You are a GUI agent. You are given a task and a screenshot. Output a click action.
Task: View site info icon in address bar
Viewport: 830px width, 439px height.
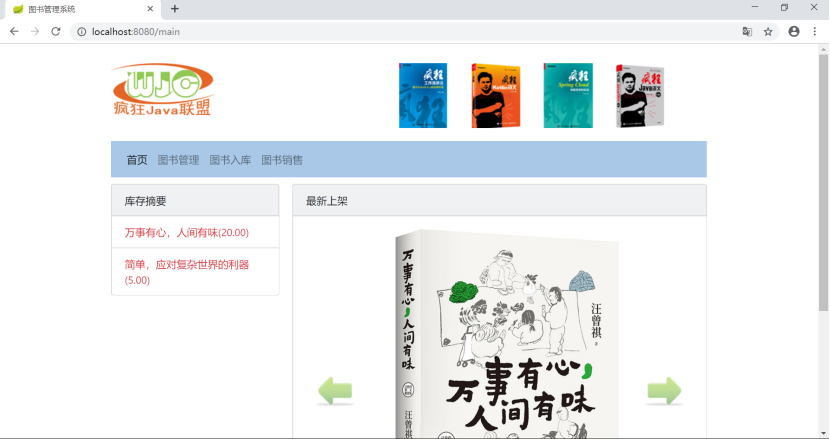[82, 32]
